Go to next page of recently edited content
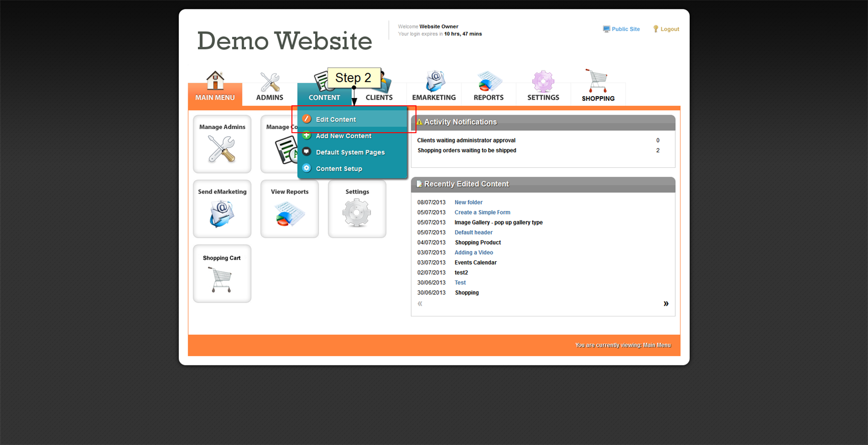868x445 pixels. (x=666, y=304)
